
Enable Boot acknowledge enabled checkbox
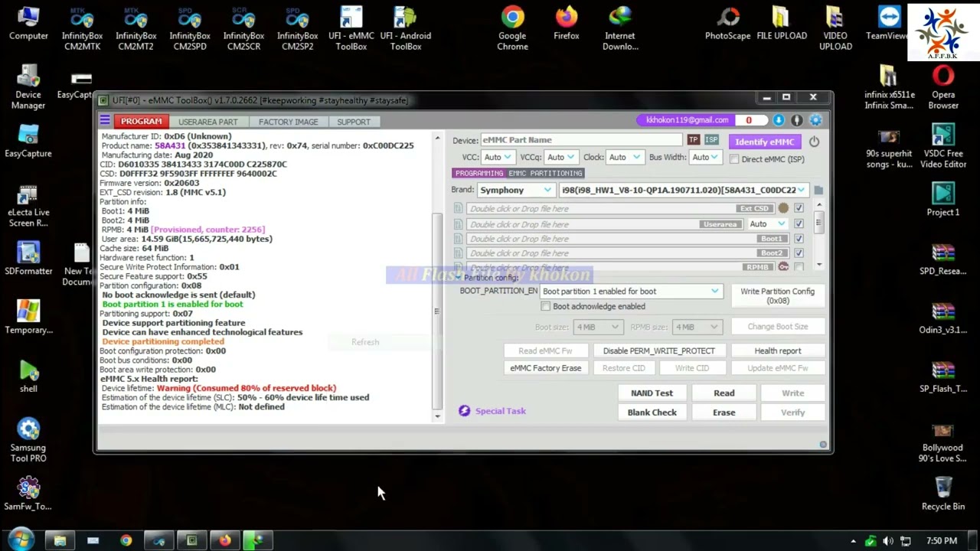coord(545,306)
